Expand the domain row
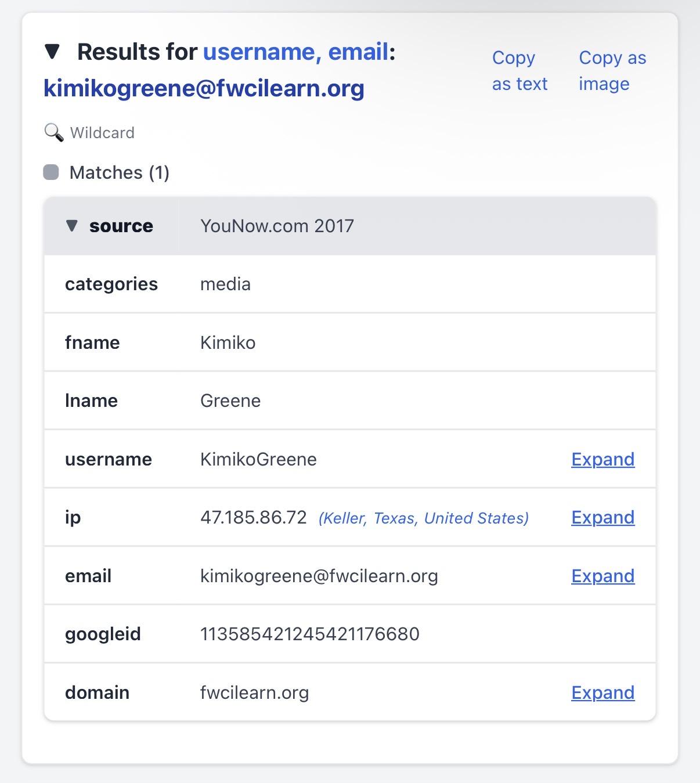Viewport: 700px width, 783px height. click(602, 692)
